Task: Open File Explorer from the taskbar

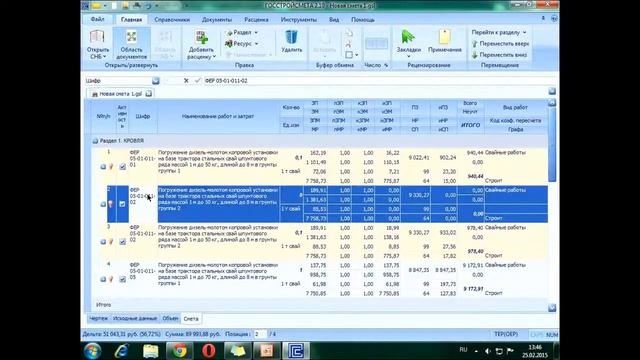Action: click(x=150, y=351)
